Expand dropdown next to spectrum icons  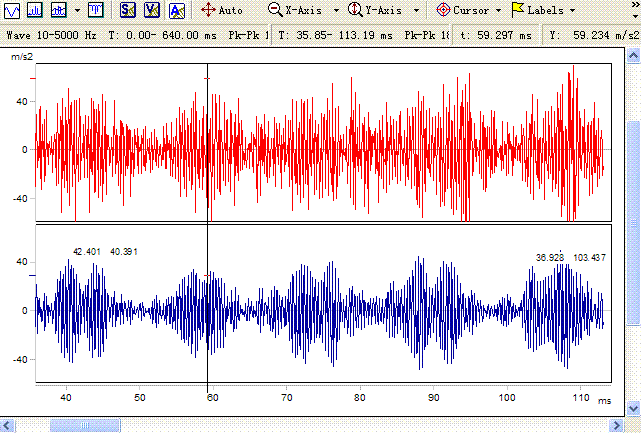pos(77,10)
